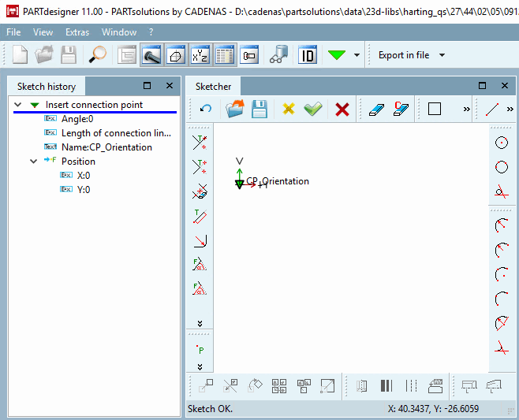Open file via folder icon in main toolbar
The width and height of the screenshot is (519, 420).
pyautogui.click(x=44, y=54)
